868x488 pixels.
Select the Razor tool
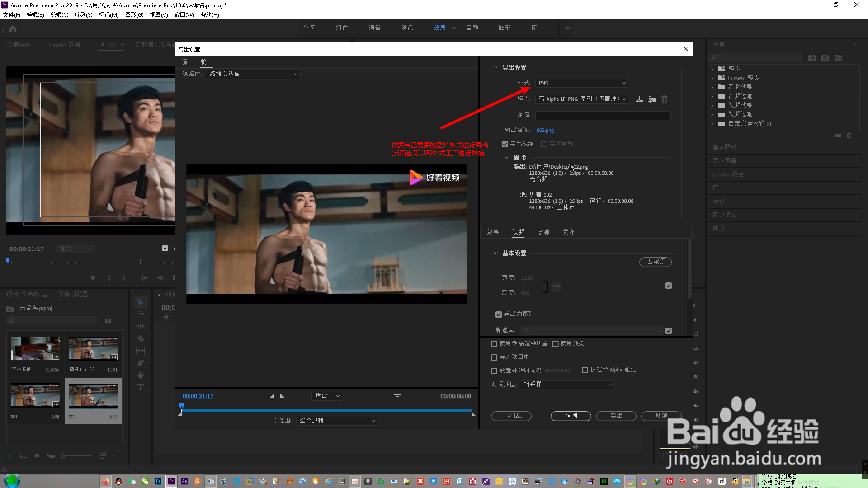pos(141,338)
